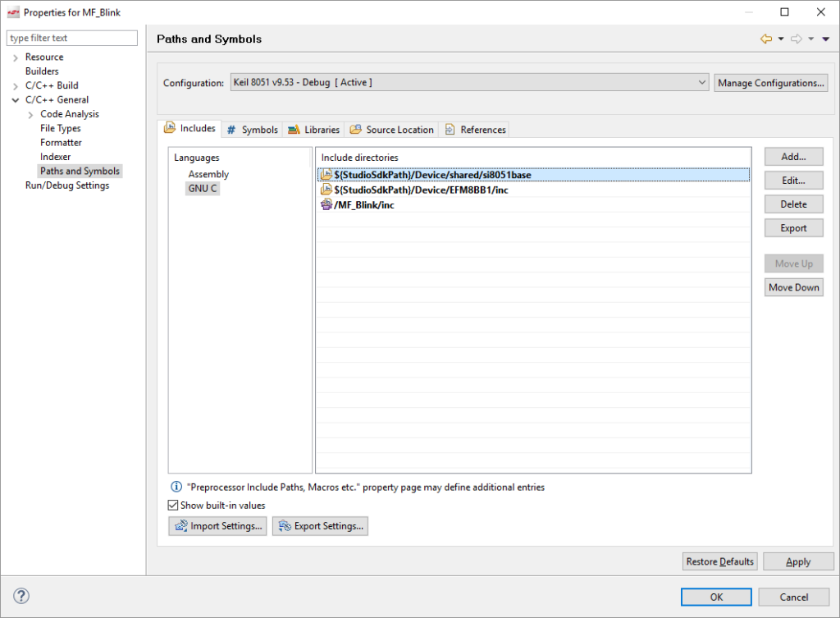Click the help question mark icon
Screen dimensions: 840x618
point(22,597)
